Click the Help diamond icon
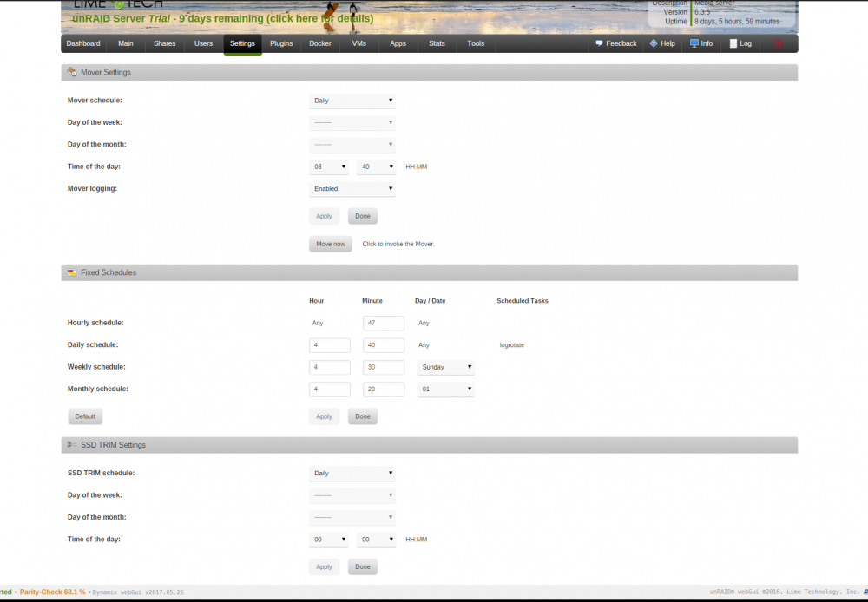This screenshot has height=602, width=868. point(654,43)
